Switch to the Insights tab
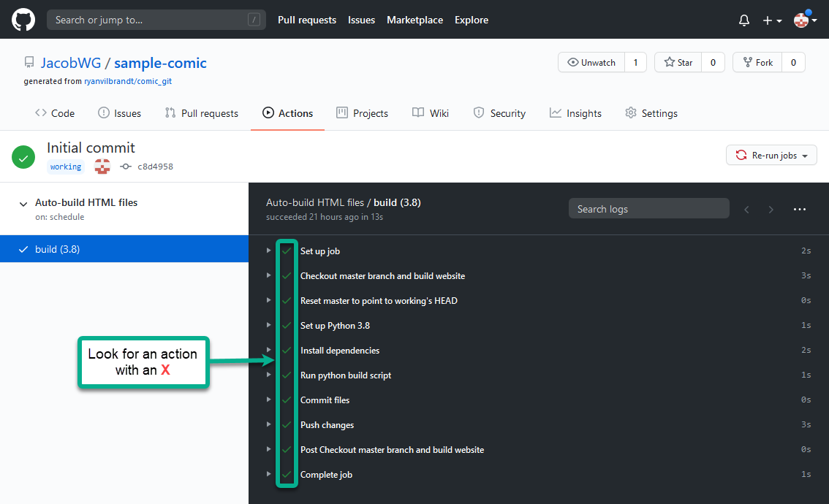 (x=575, y=113)
